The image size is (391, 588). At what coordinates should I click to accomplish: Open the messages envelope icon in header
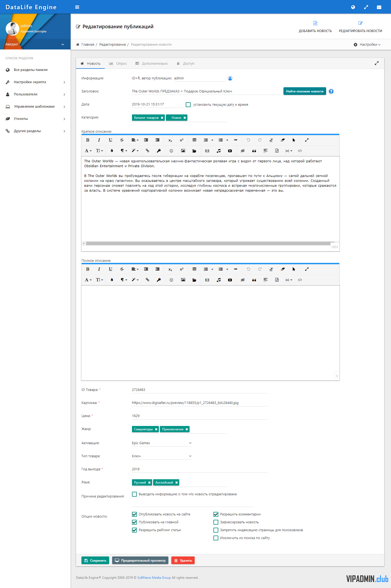(379, 7)
